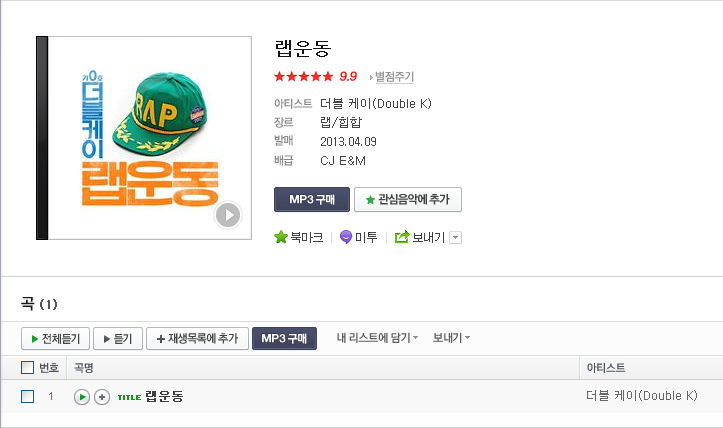Screen dimensions: 723x428
Task: Click 재생목록에 추가 button
Action: [x=197, y=339]
